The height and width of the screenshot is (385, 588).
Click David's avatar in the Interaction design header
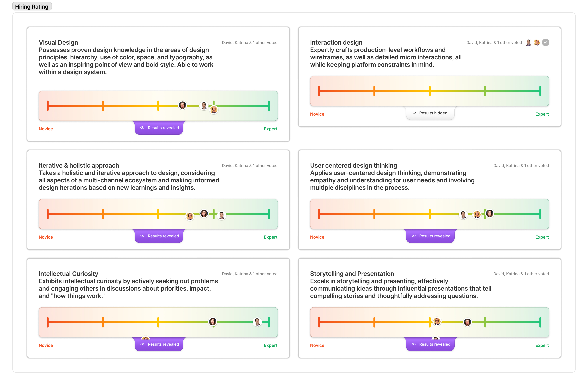point(528,42)
